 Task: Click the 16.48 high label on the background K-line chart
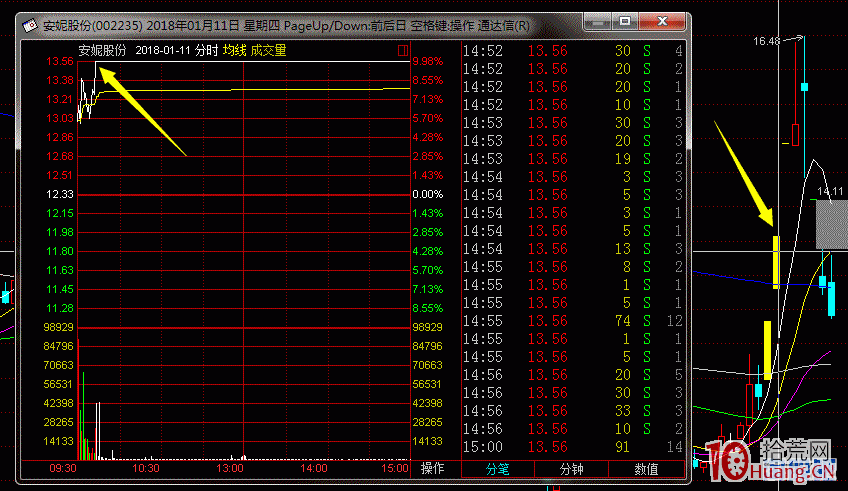coord(767,41)
